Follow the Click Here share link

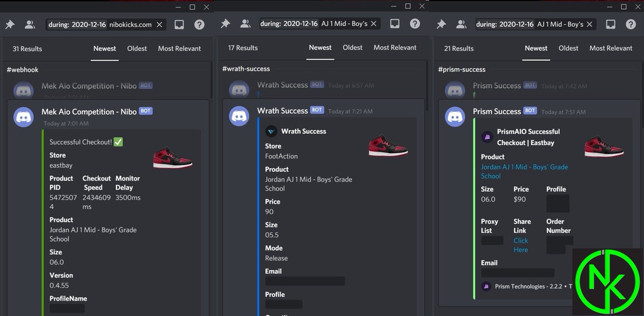tap(521, 245)
